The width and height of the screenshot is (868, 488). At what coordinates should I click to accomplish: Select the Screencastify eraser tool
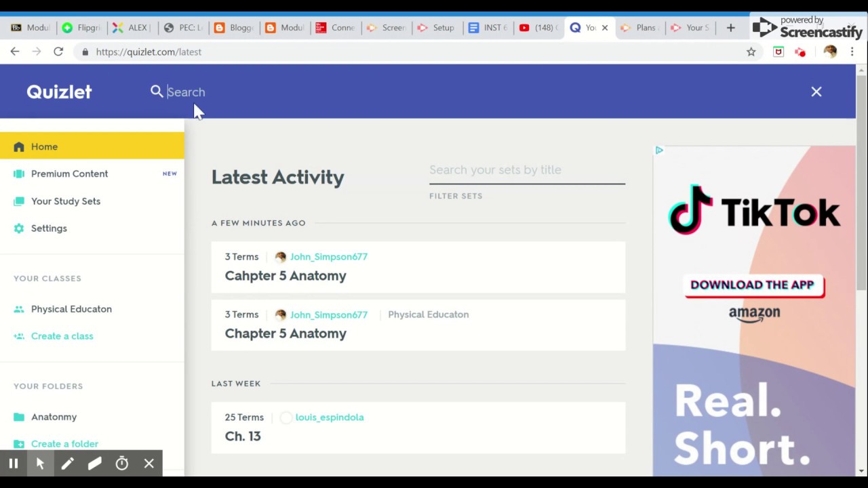pyautogui.click(x=94, y=464)
